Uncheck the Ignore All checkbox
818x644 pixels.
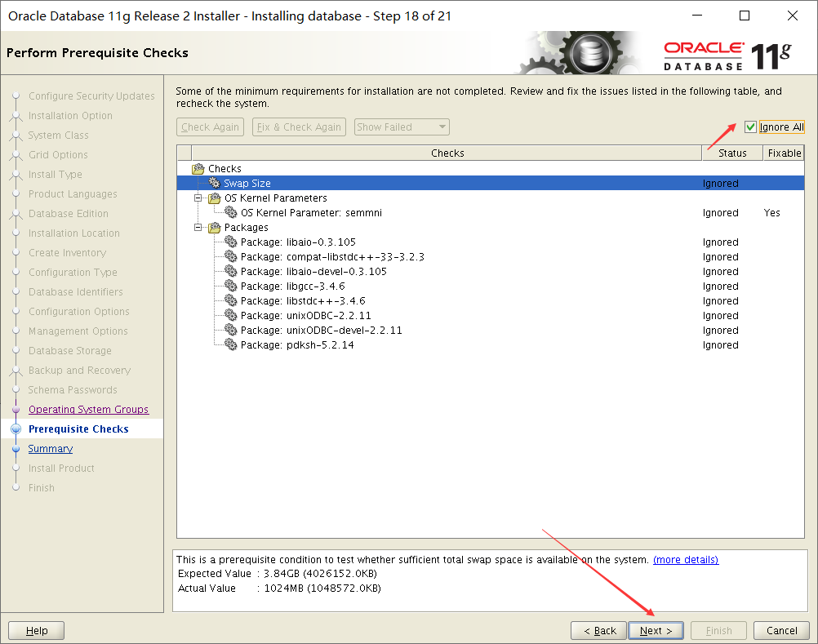[x=750, y=127]
